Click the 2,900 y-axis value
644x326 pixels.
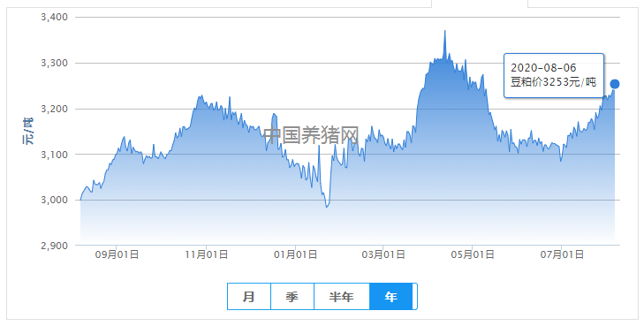pyautogui.click(x=54, y=246)
